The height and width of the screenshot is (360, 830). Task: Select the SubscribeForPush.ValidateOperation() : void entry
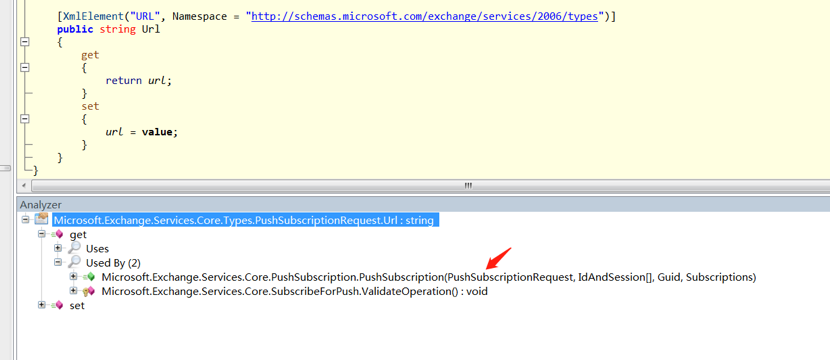coord(294,291)
